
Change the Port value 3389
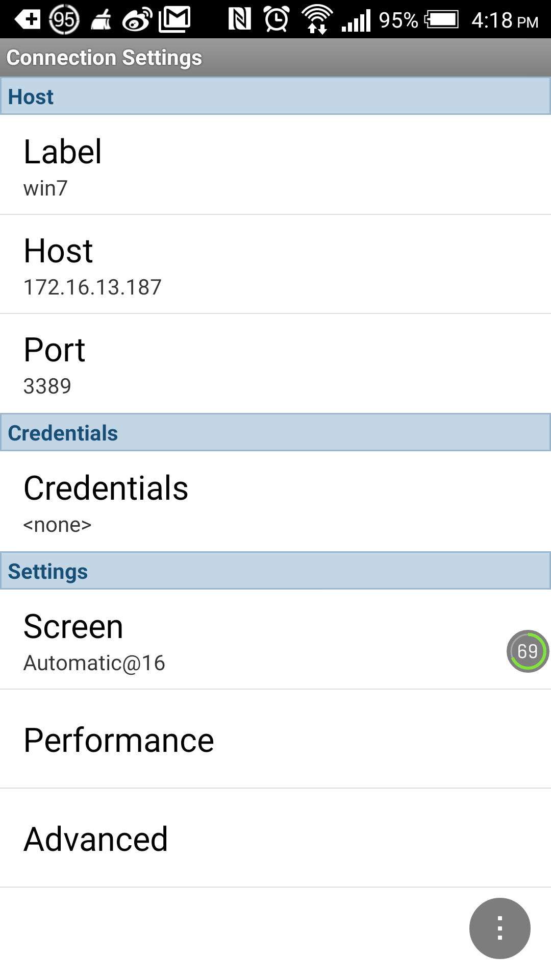(x=275, y=363)
